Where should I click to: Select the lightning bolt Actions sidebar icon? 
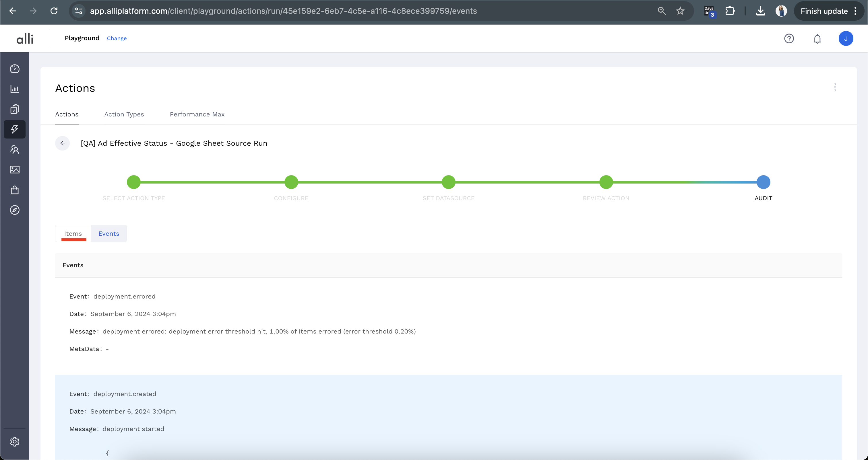14,129
